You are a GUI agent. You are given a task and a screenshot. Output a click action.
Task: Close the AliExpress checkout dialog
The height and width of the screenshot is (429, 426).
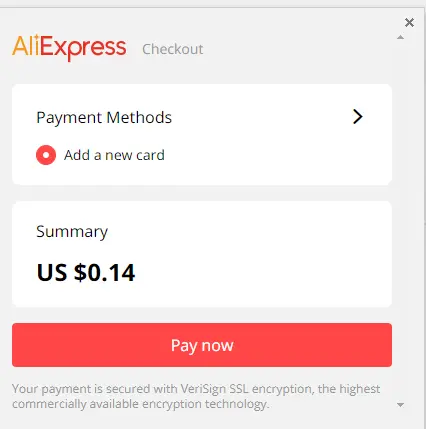click(409, 23)
